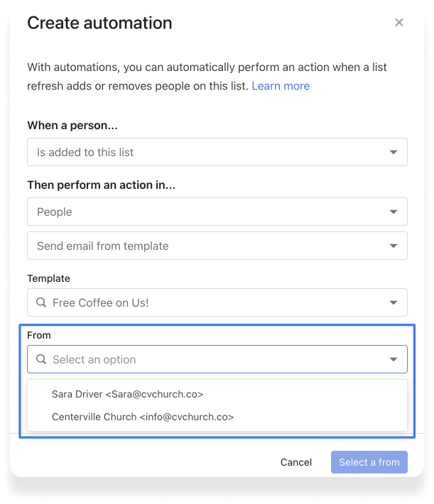Click the arrow icon in People dropdown

394,212
